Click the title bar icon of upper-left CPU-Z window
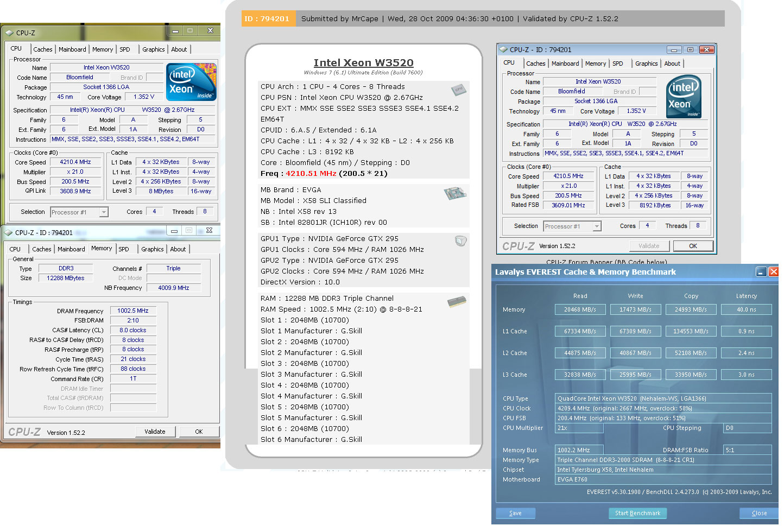 pyautogui.click(x=9, y=33)
